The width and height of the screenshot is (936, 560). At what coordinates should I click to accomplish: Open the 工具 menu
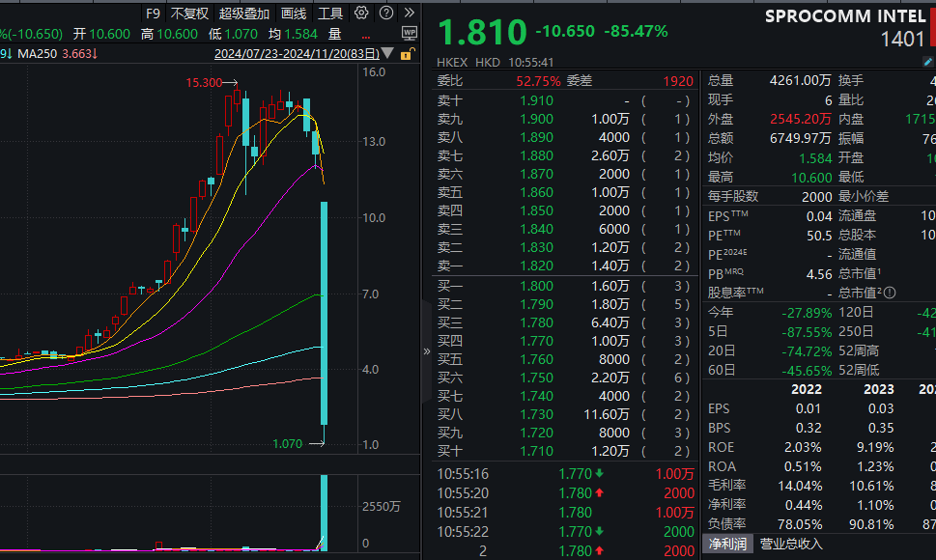[x=330, y=14]
